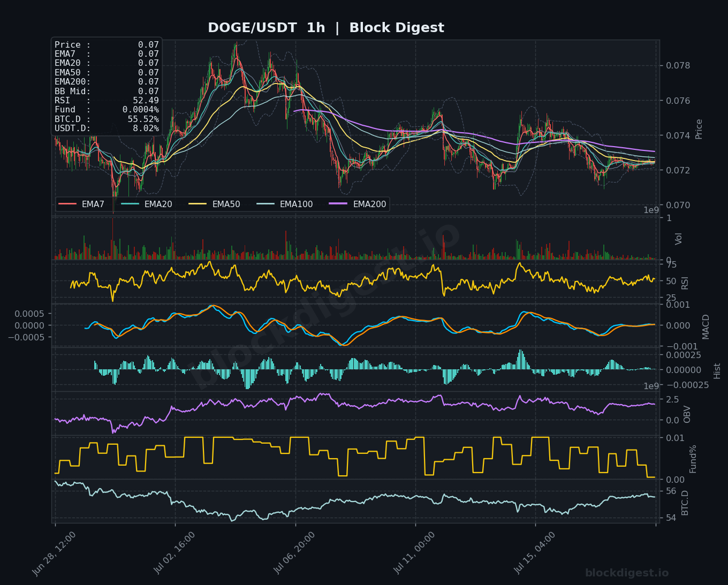
Task: Click the MACD right axis 0.001 label
Action: [678, 305]
